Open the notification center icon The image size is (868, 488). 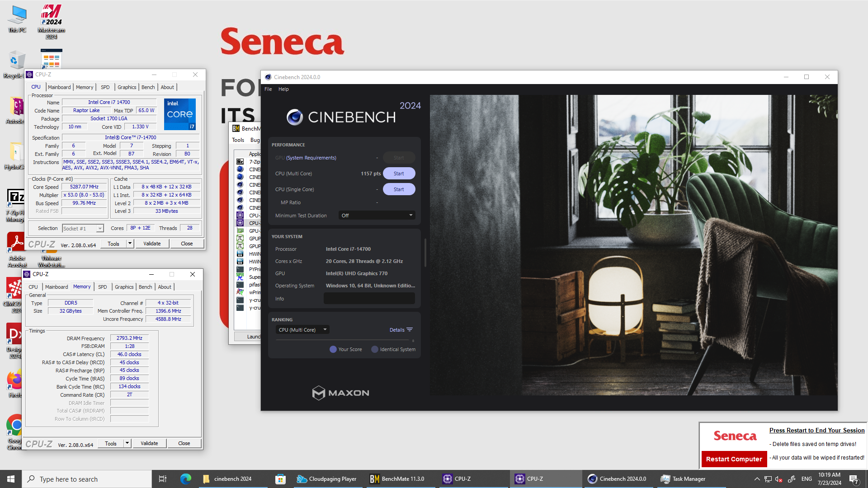click(854, 479)
